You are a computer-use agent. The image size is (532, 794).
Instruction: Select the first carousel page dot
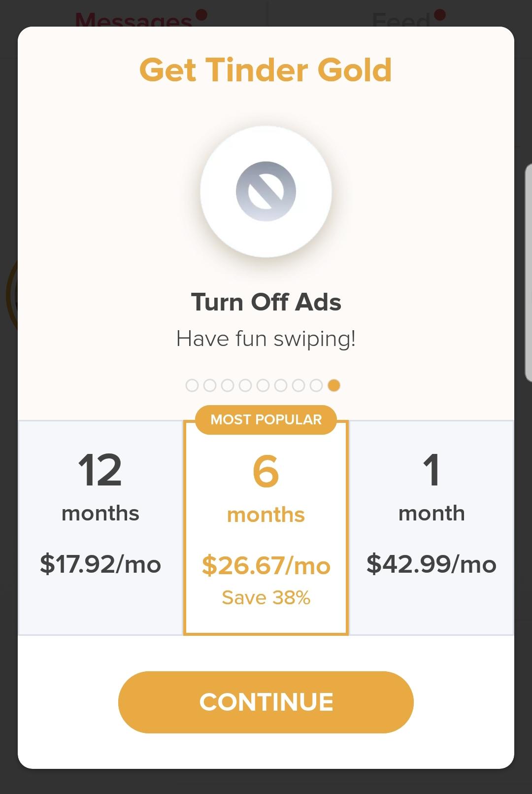pos(192,385)
